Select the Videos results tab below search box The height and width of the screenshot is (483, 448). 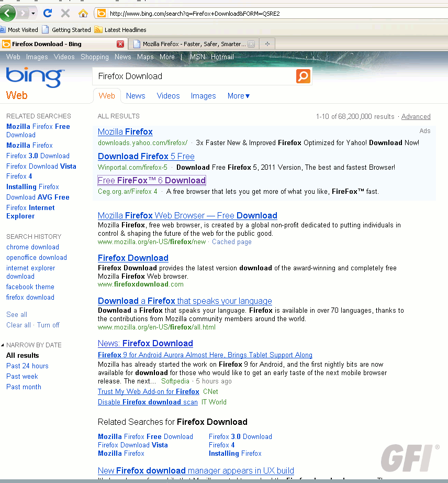pyautogui.click(x=169, y=96)
